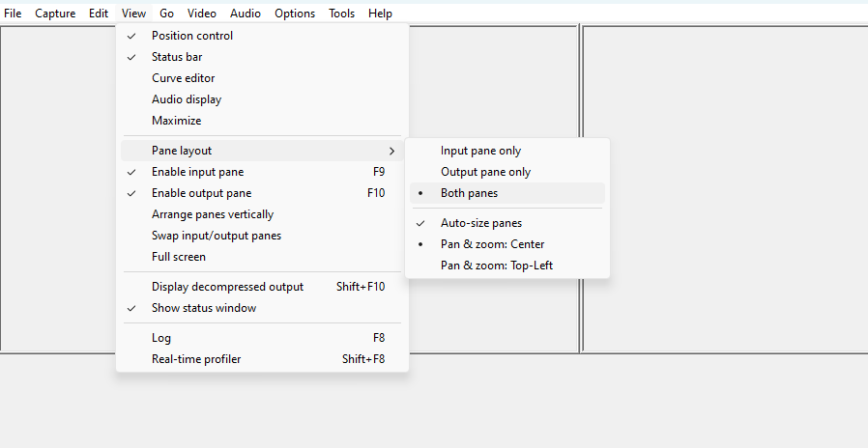Toggle Enable output pane

pos(262,193)
